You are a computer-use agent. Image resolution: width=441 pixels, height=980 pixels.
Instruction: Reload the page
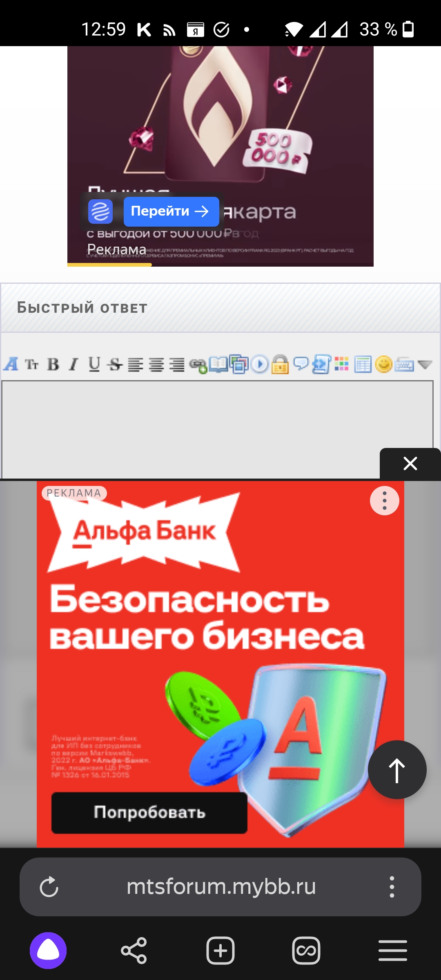49,887
